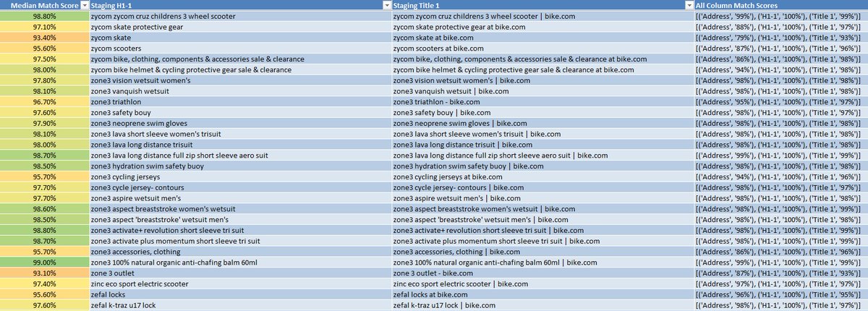Select H1-1 cell 'zone3 accessories, clothing'
Image resolution: width=868 pixels, height=311 pixels.
point(241,252)
